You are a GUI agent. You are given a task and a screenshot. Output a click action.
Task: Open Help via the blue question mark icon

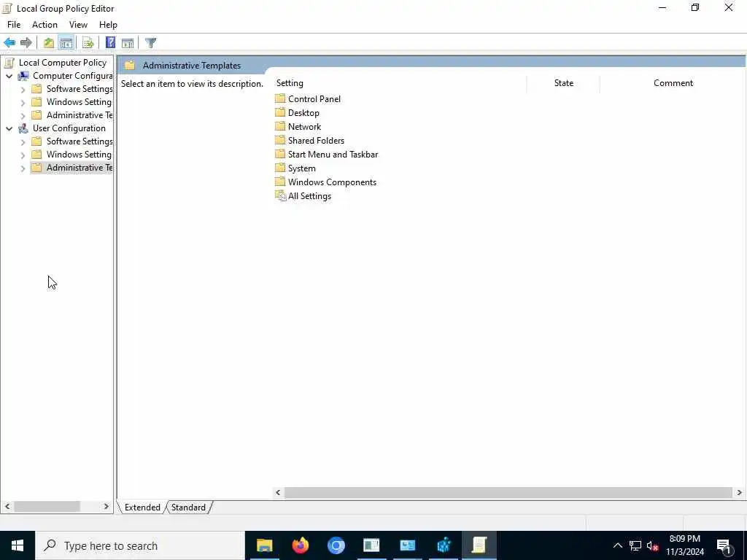click(x=110, y=43)
